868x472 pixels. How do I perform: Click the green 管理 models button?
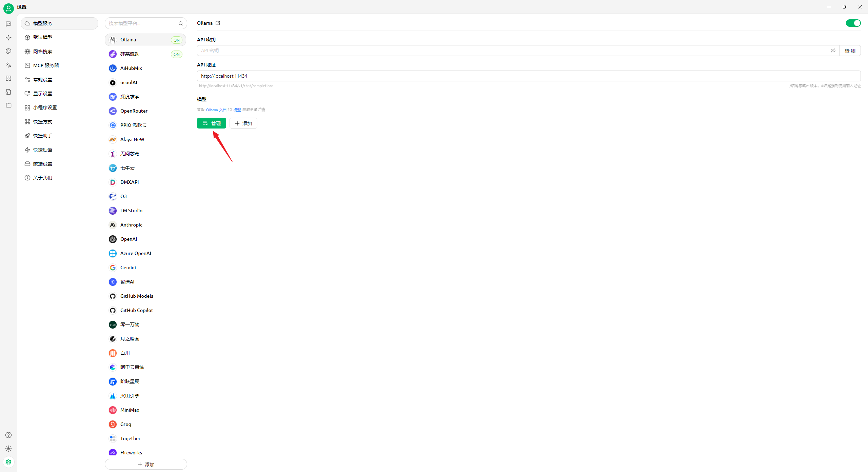[x=211, y=123]
